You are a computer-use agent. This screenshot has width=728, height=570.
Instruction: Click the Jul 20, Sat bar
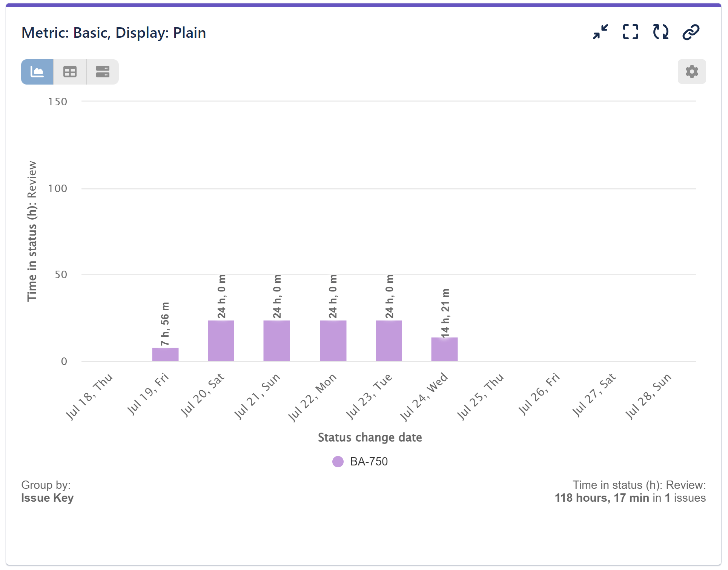[x=221, y=340]
